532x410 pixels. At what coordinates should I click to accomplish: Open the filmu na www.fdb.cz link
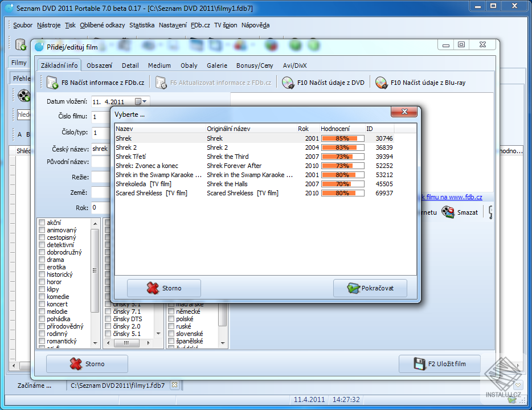coord(452,197)
